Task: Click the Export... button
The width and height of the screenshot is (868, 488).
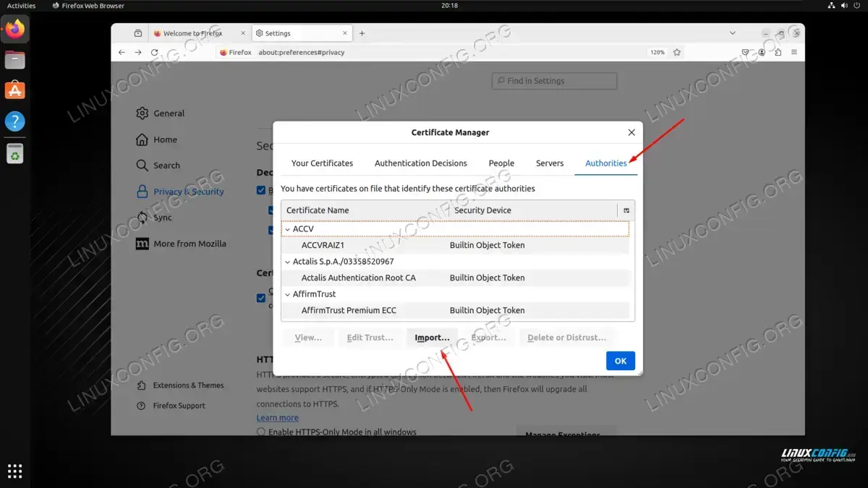Action: pyautogui.click(x=488, y=338)
